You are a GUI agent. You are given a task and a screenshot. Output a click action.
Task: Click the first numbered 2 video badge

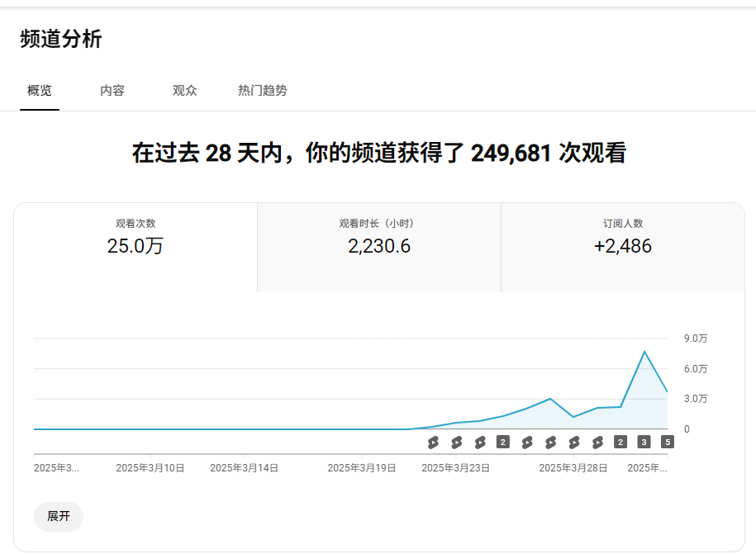(x=503, y=442)
